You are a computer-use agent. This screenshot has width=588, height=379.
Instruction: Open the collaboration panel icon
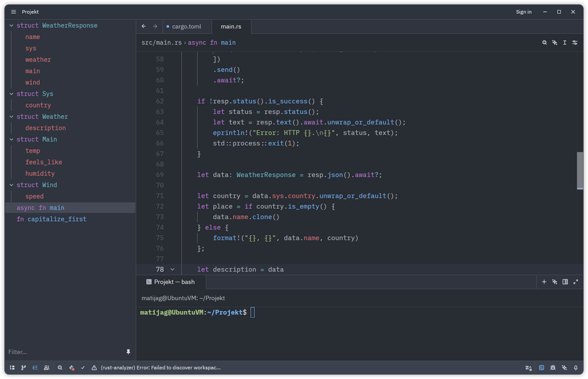click(x=47, y=368)
